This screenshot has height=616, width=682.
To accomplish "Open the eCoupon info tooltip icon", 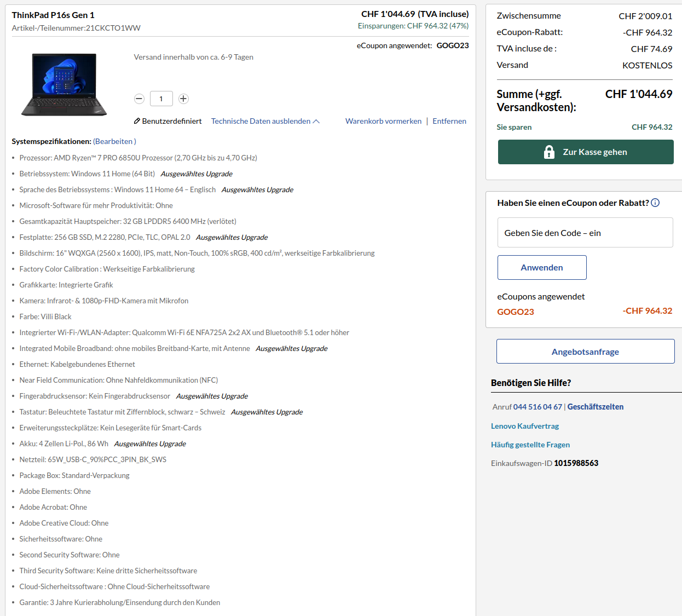I will [x=655, y=203].
